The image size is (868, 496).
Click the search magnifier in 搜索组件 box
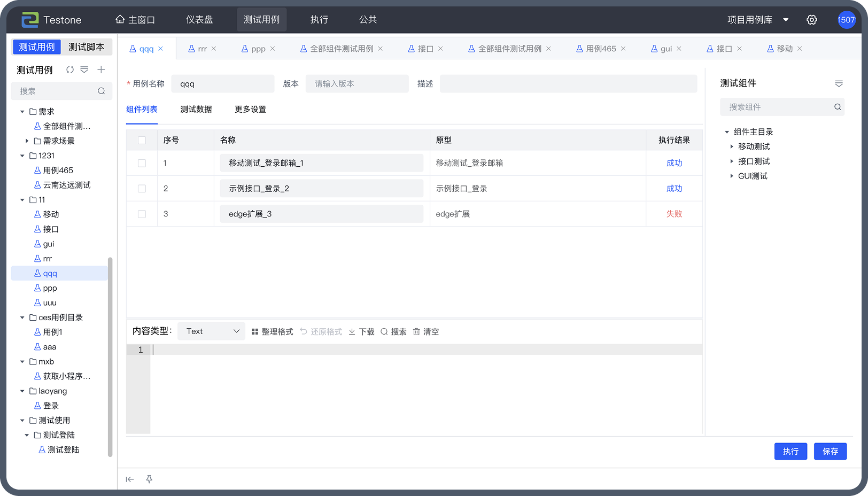838,107
